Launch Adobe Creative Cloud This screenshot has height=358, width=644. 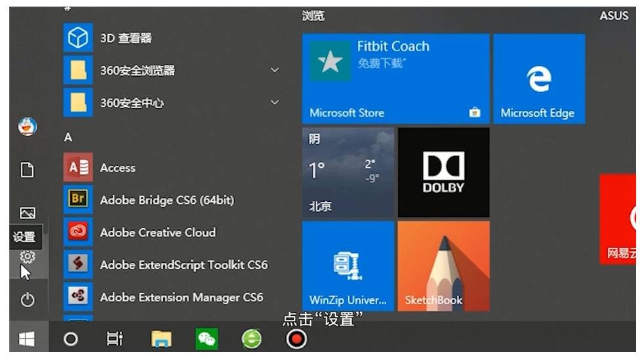point(157,232)
